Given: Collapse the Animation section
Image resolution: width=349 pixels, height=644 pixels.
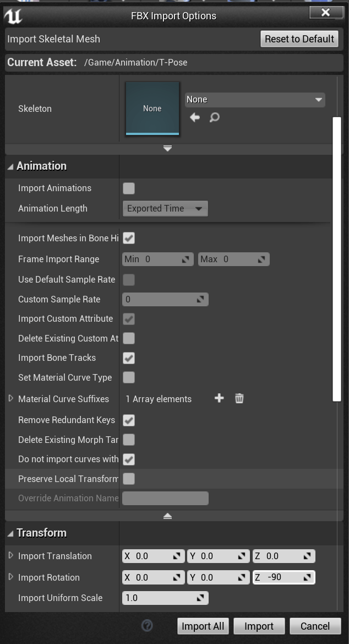Looking at the screenshot, I should coord(10,166).
